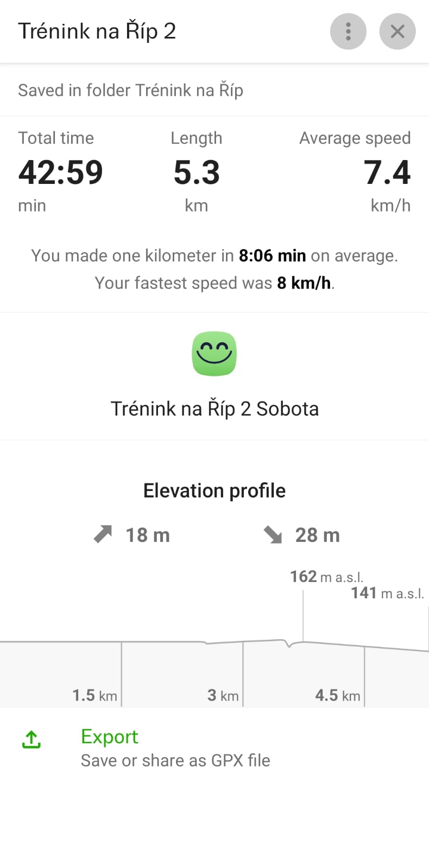Tap the title Trénink na Říp 2

97,31
